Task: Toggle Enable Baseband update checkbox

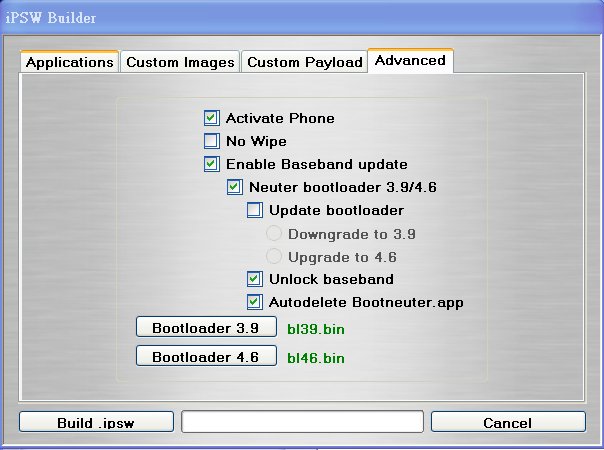Action: pos(211,164)
